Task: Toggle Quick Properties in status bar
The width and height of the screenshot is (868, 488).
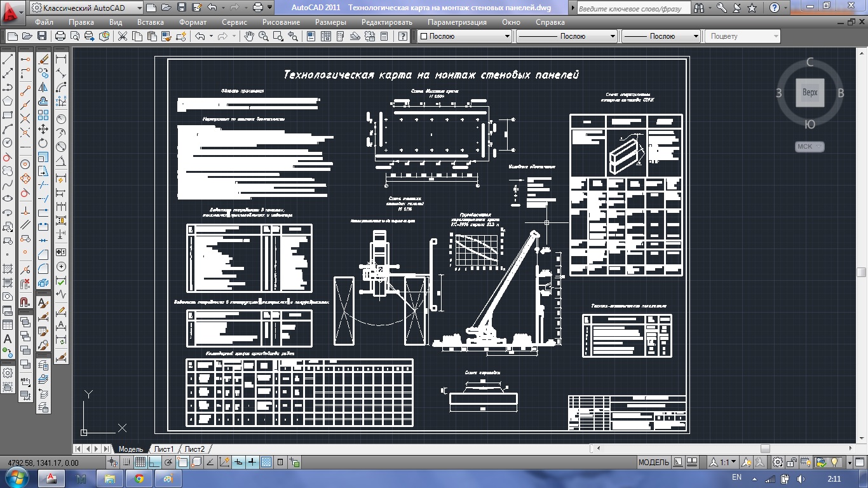Action: point(280,462)
